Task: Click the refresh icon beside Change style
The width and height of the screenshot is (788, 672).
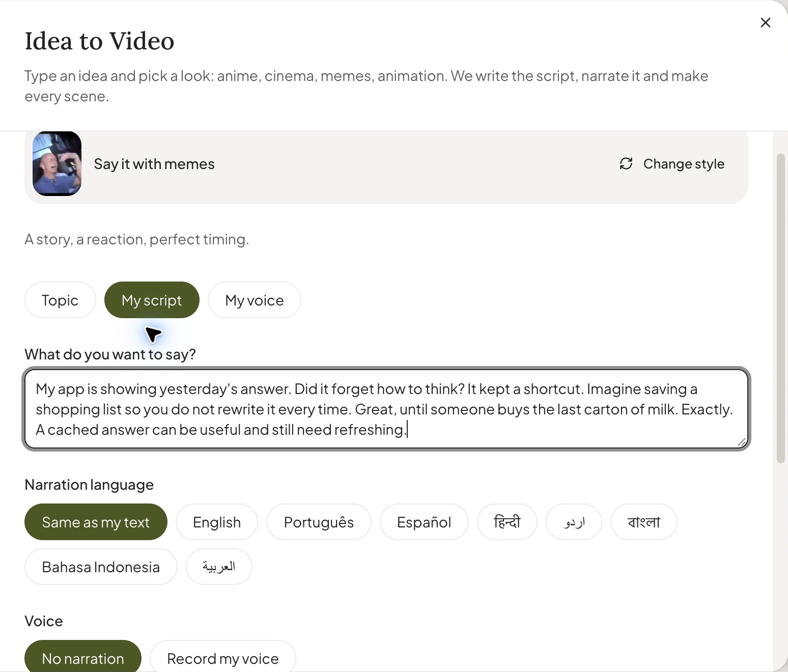Action: click(x=626, y=163)
